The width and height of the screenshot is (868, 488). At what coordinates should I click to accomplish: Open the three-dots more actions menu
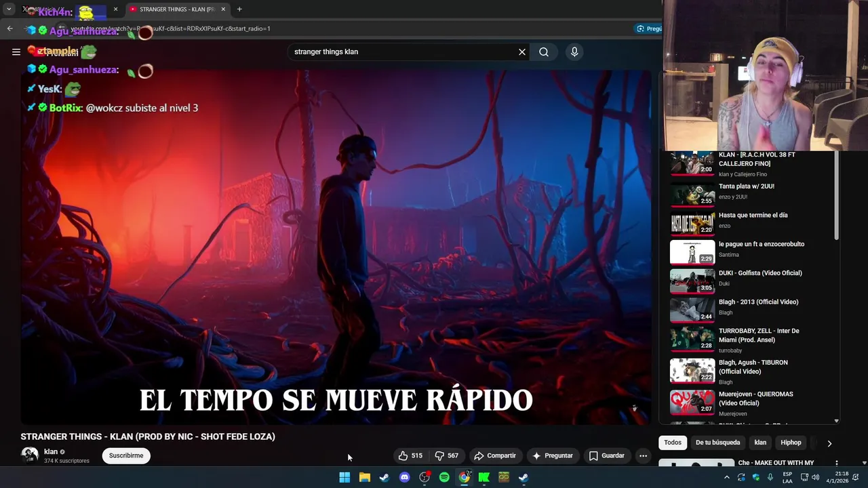click(x=643, y=455)
